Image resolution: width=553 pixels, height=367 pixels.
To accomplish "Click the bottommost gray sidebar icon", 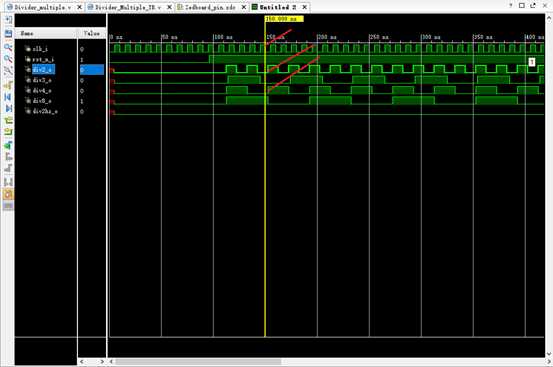I will [8, 206].
